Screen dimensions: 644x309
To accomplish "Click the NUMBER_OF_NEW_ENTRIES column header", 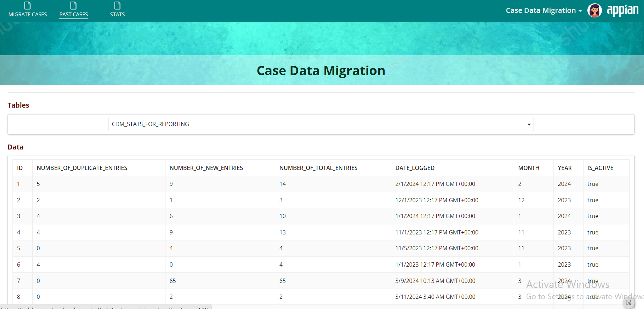I will [x=206, y=168].
